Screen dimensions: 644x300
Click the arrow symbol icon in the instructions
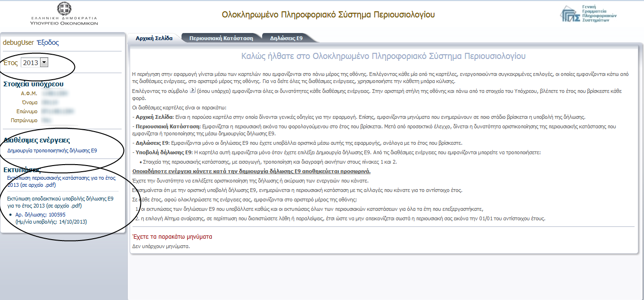point(192,90)
